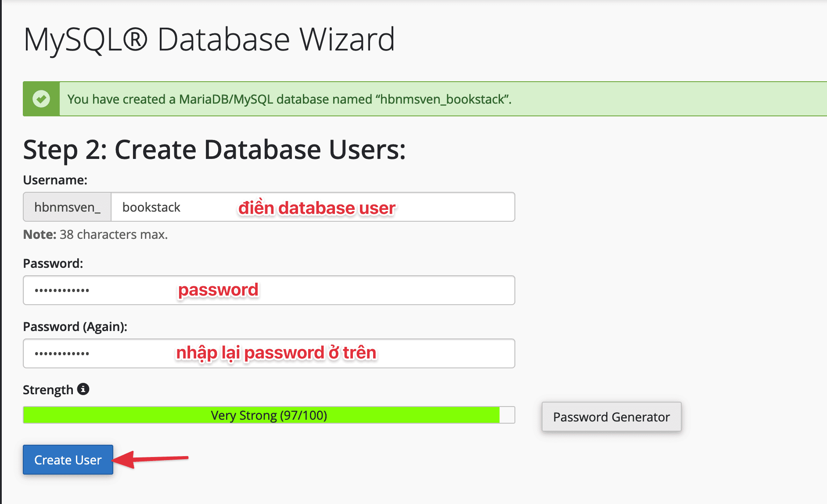Click the Step 2 Create Database Users heading
The height and width of the screenshot is (504, 827).
(x=214, y=150)
